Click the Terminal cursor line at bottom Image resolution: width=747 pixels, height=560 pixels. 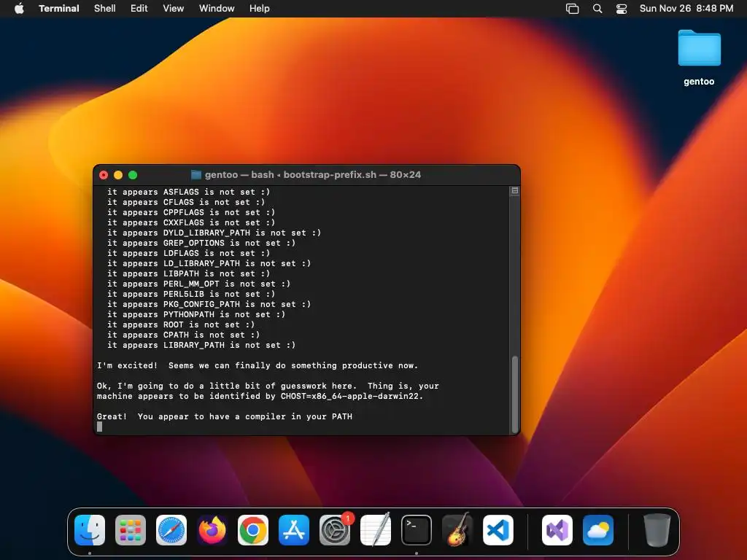(99, 427)
